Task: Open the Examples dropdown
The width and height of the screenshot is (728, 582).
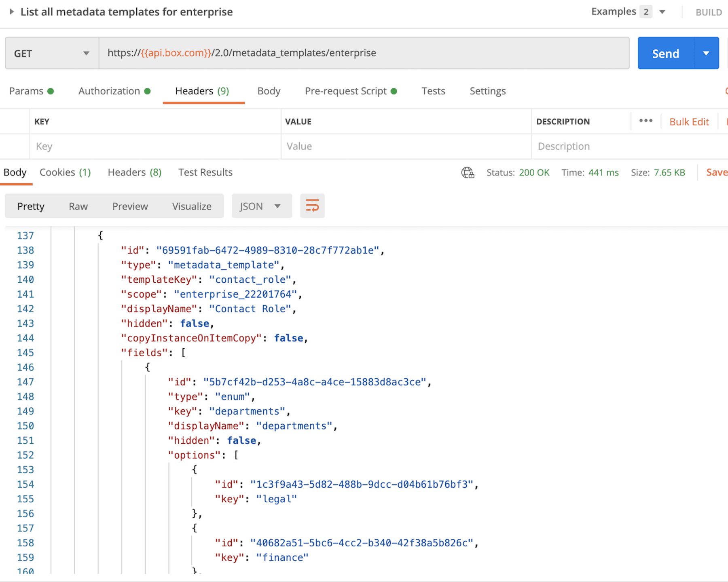Action: pos(662,12)
